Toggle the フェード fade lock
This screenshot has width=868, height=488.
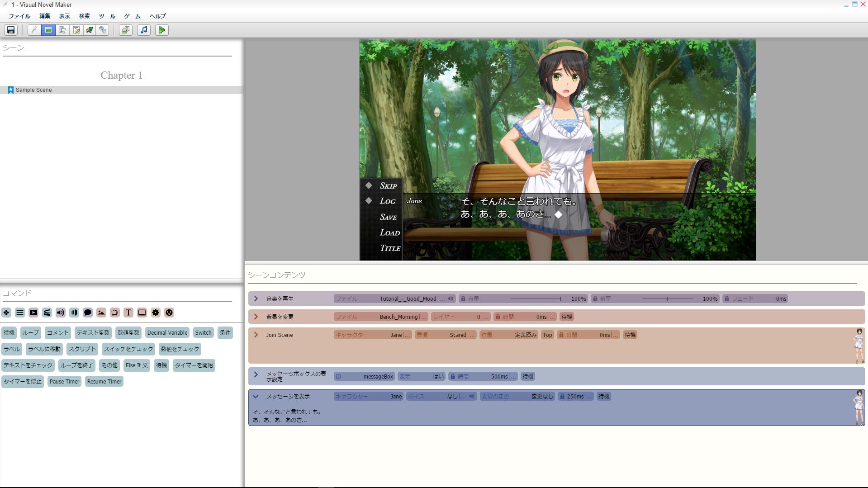click(727, 299)
